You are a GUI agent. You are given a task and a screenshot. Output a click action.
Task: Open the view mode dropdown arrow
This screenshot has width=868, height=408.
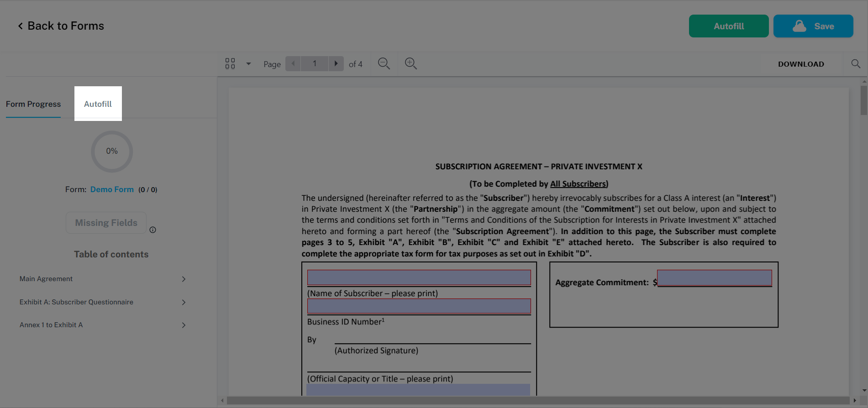(248, 64)
